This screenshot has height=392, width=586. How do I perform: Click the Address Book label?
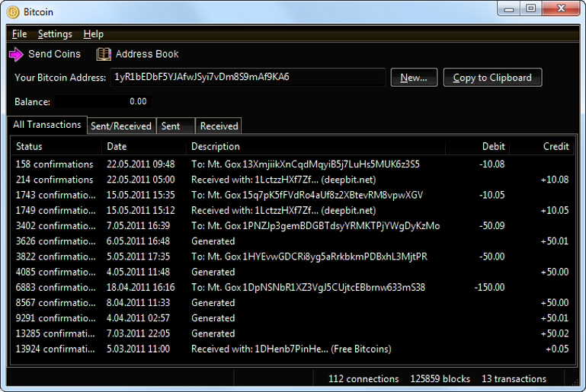tap(147, 54)
